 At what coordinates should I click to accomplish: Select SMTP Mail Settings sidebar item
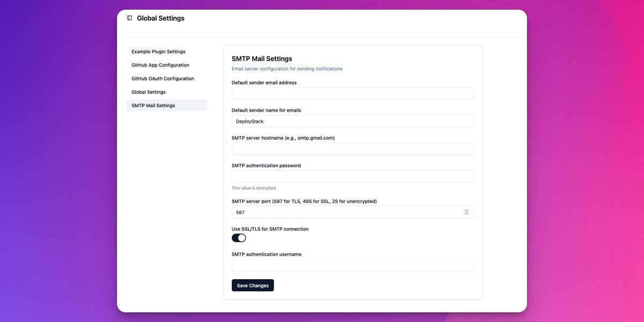click(153, 105)
